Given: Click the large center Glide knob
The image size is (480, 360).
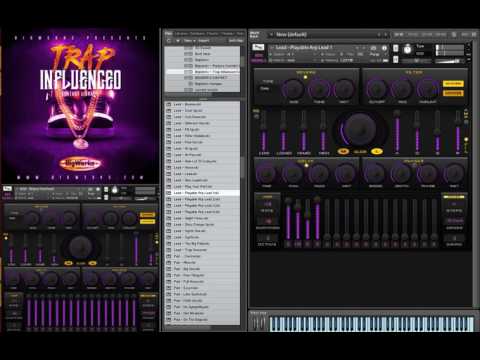Looking at the screenshot, I should [360, 128].
